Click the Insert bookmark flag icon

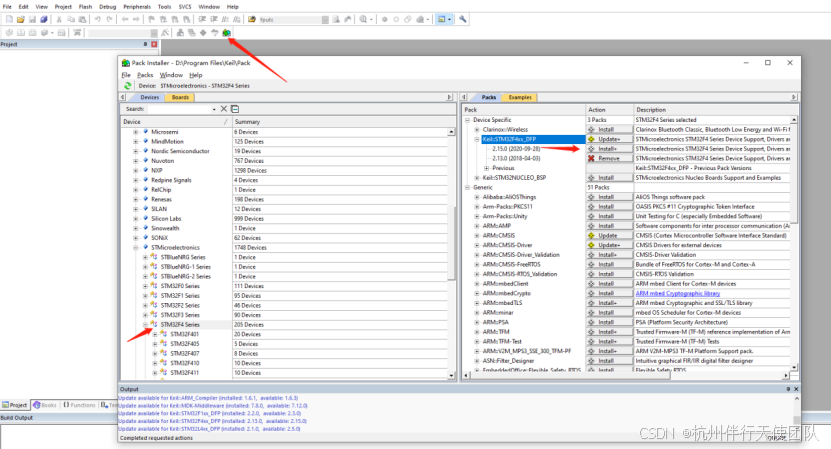152,20
